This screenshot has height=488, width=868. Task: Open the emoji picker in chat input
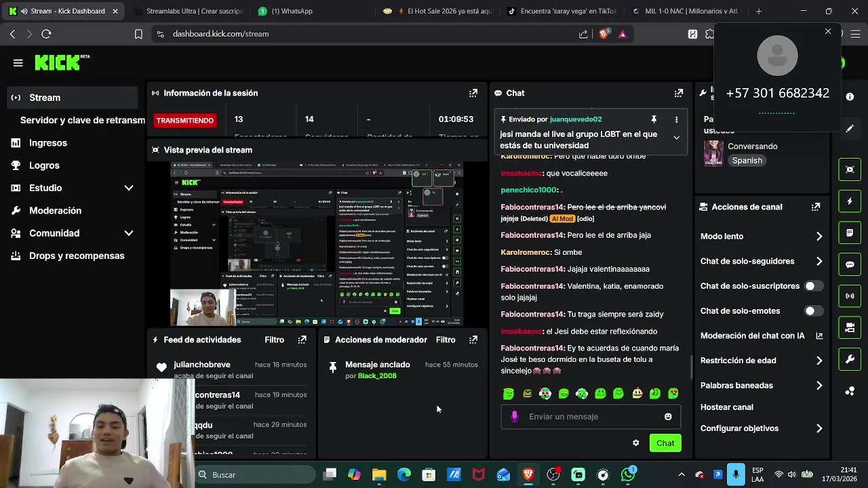coord(668,416)
